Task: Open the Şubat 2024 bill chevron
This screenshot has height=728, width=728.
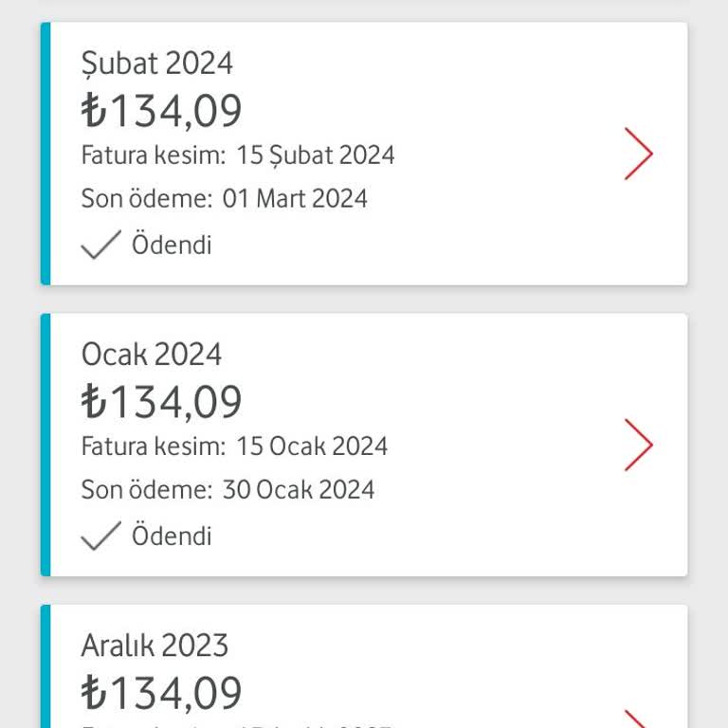Action: point(639,154)
